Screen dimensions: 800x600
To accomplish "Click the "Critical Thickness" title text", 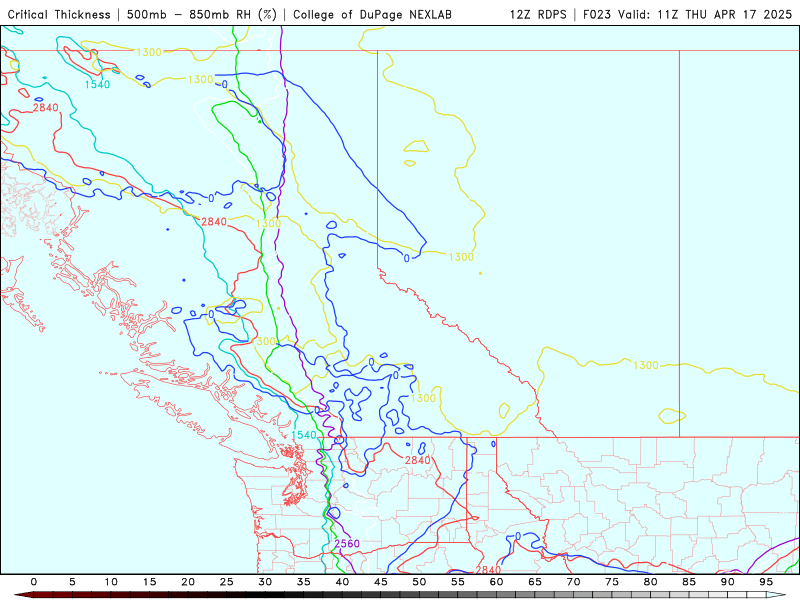I will point(59,14).
